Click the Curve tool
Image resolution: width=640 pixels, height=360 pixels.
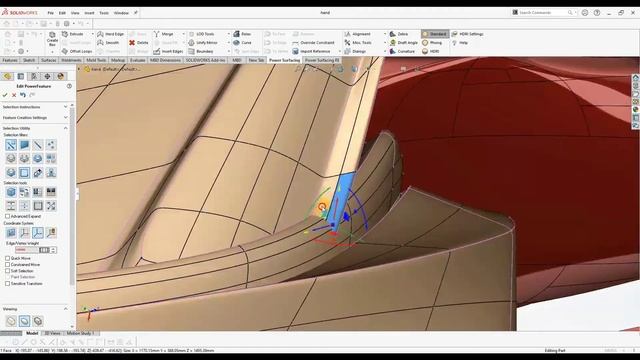coord(242,42)
